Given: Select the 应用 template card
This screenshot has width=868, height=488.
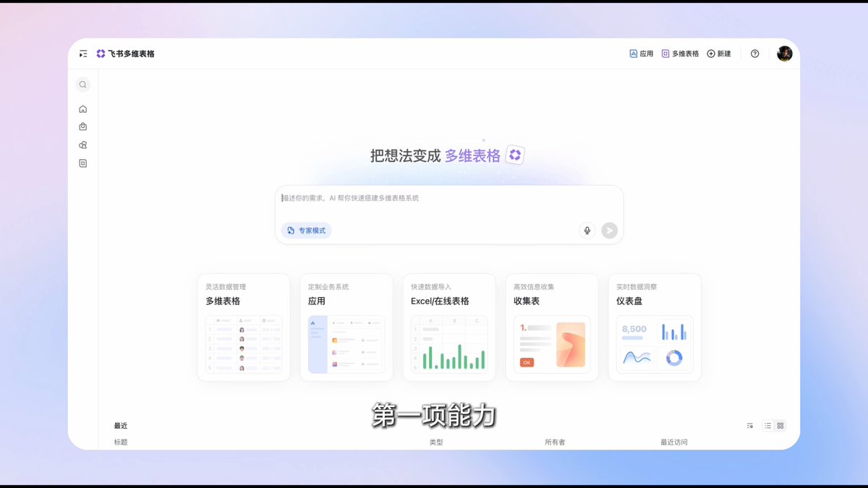Looking at the screenshot, I should pos(346,328).
